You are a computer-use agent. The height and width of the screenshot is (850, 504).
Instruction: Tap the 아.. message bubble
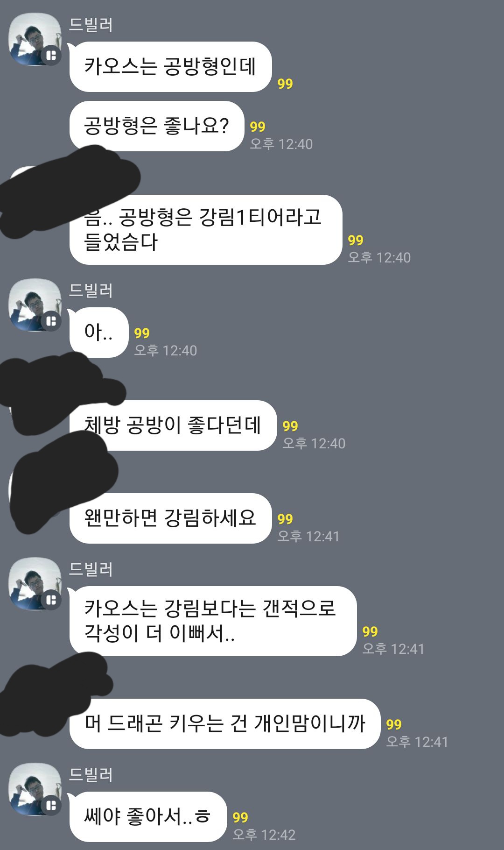(x=98, y=333)
